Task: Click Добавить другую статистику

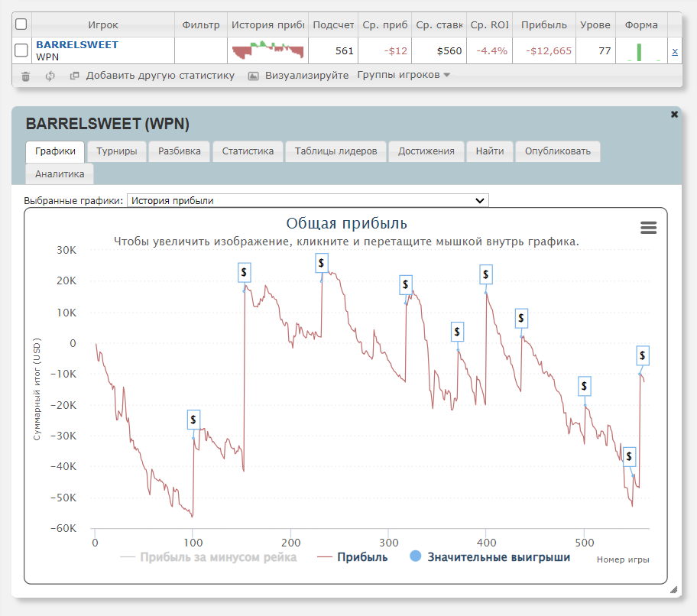Action: (x=159, y=76)
